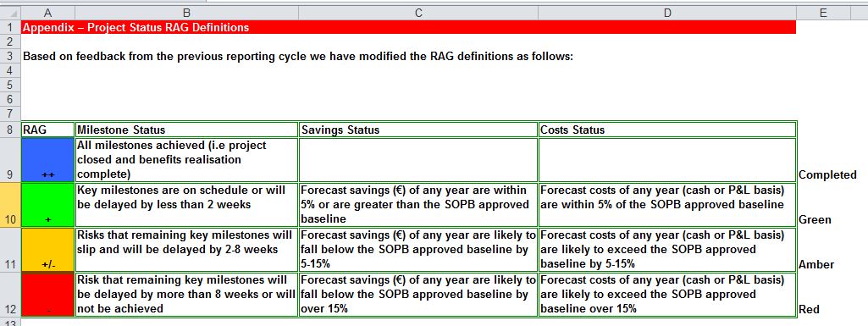Select column B header
Image resolution: width=868 pixels, height=326 pixels.
click(x=186, y=13)
